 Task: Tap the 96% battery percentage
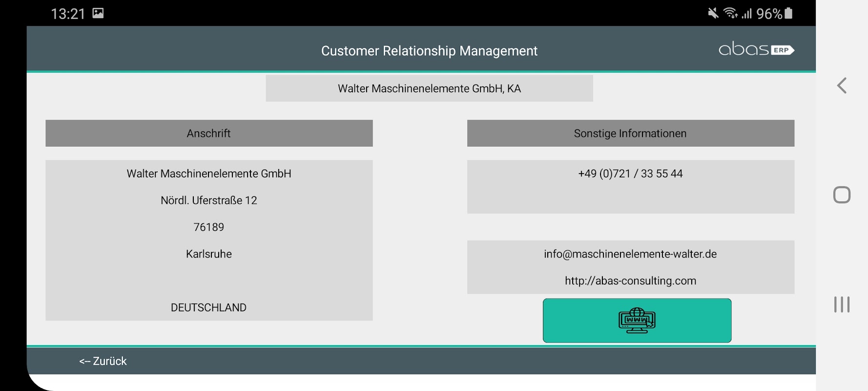(x=769, y=14)
